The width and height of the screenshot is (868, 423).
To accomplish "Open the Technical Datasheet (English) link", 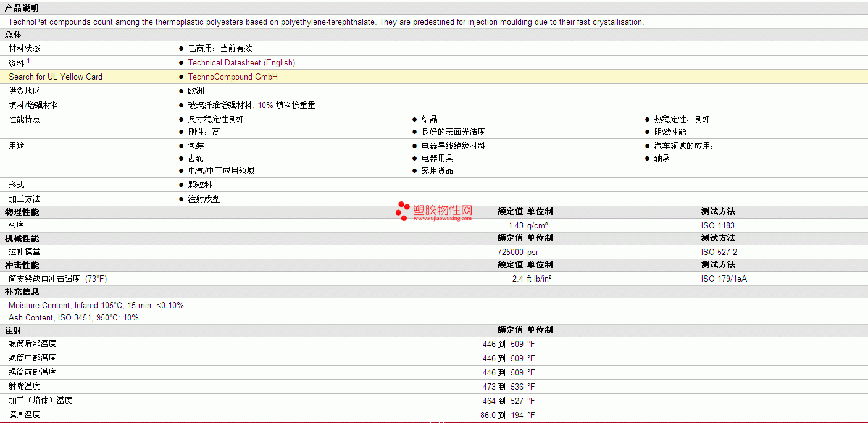I will (241, 62).
